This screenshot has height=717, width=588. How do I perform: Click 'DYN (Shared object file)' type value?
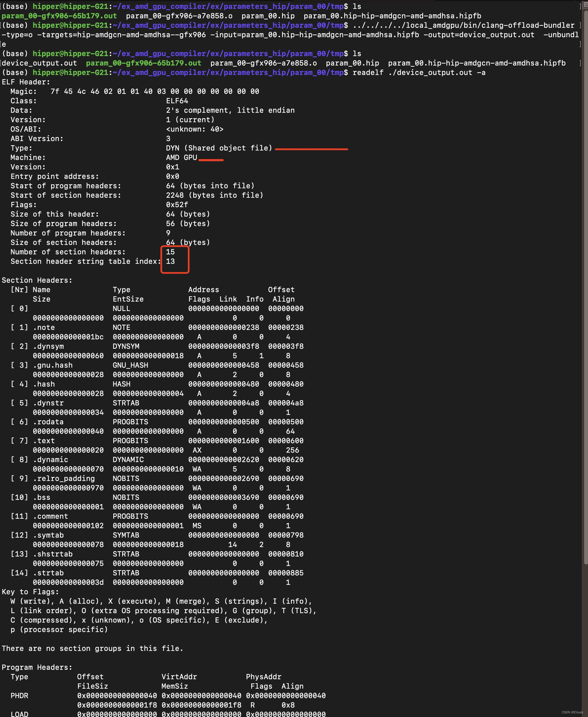click(x=219, y=148)
